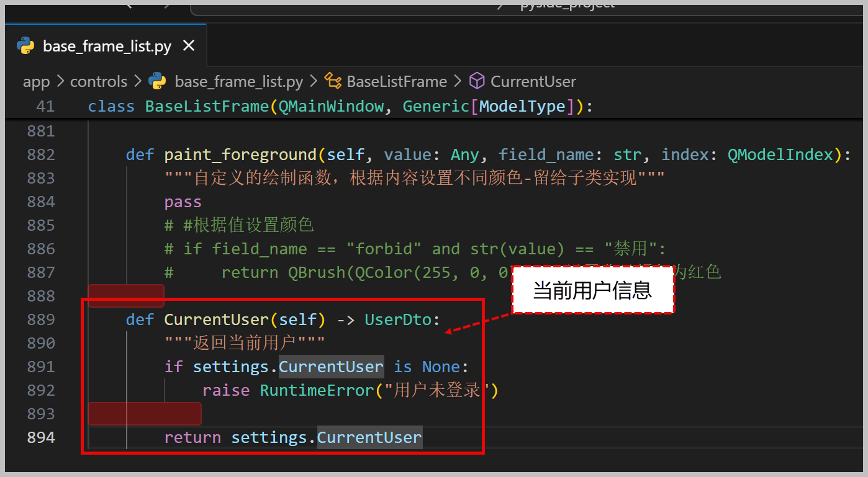Jump to the BaseListFrame definition via sticky line 41
The height and width of the screenshot is (477, 868).
[206, 106]
